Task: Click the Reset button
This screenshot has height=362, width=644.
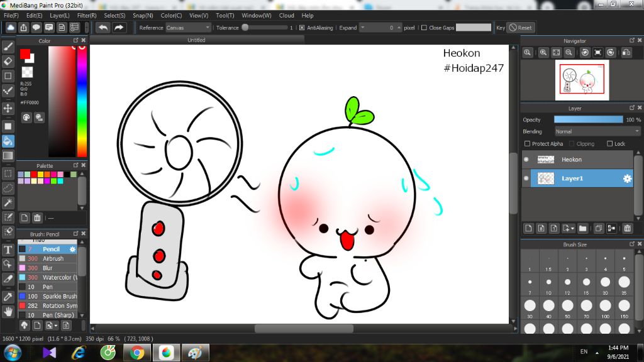Action: pos(520,28)
